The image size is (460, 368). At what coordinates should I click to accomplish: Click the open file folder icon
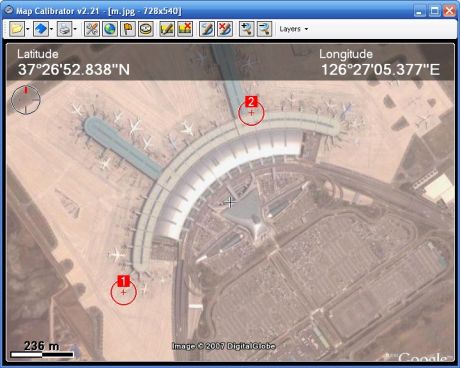coord(17,29)
